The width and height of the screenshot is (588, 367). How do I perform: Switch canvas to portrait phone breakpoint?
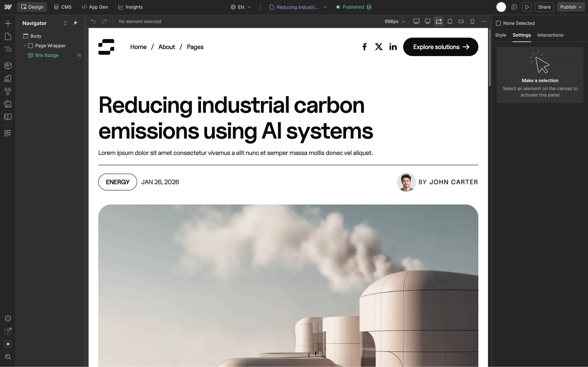pyautogui.click(x=472, y=21)
